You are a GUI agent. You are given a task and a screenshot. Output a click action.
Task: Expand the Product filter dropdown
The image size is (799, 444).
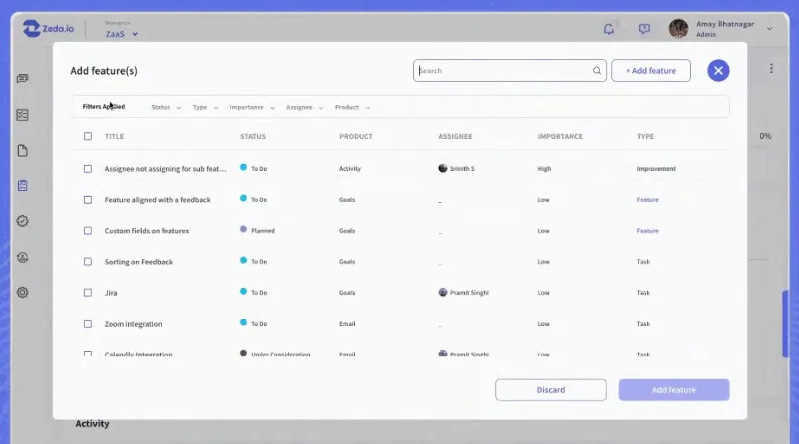point(352,108)
